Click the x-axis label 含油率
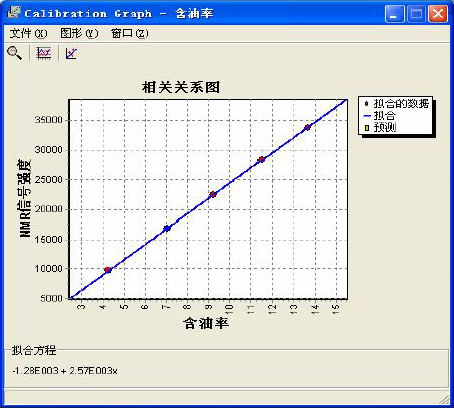Image resolution: width=454 pixels, height=408 pixels. pyautogui.click(x=206, y=323)
